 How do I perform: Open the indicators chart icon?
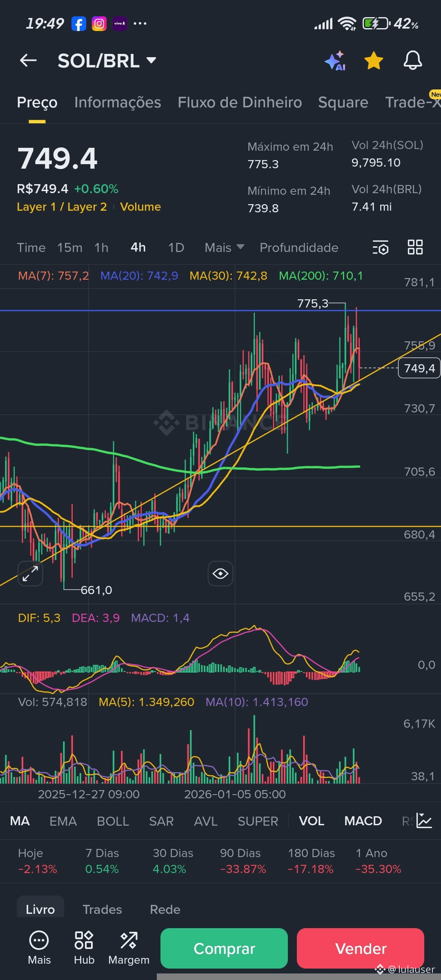pyautogui.click(x=424, y=821)
